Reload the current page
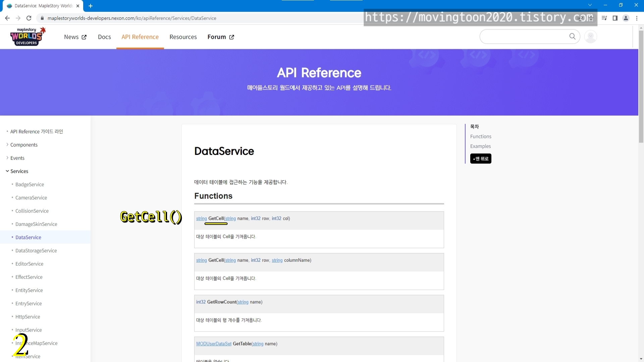Viewport: 644px width, 362px height. point(29,18)
